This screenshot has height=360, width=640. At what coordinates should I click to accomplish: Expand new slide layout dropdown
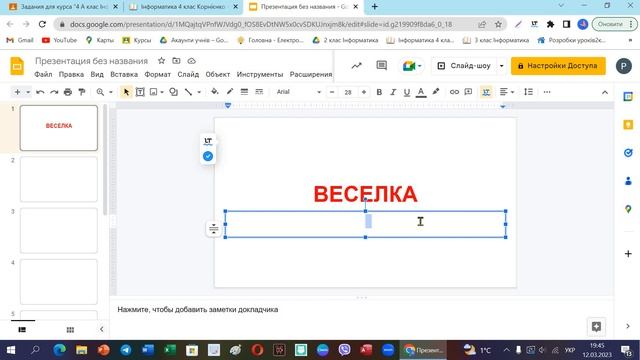coord(28,92)
